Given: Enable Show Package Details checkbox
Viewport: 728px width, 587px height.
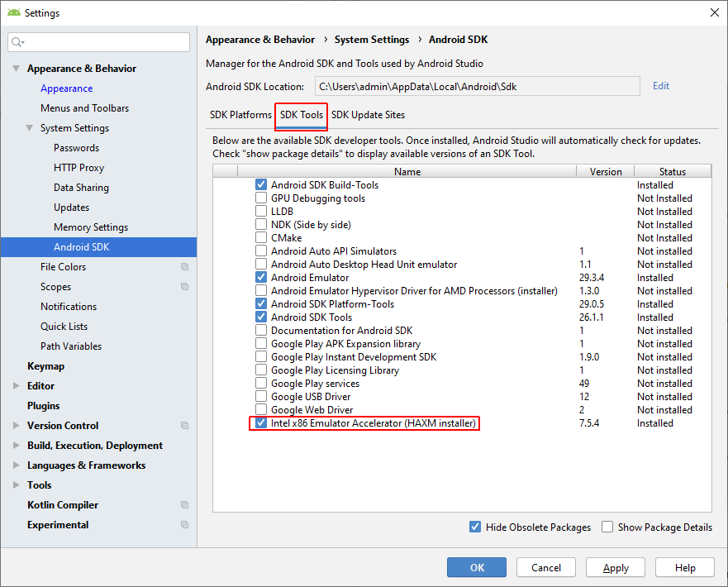Looking at the screenshot, I should (607, 527).
